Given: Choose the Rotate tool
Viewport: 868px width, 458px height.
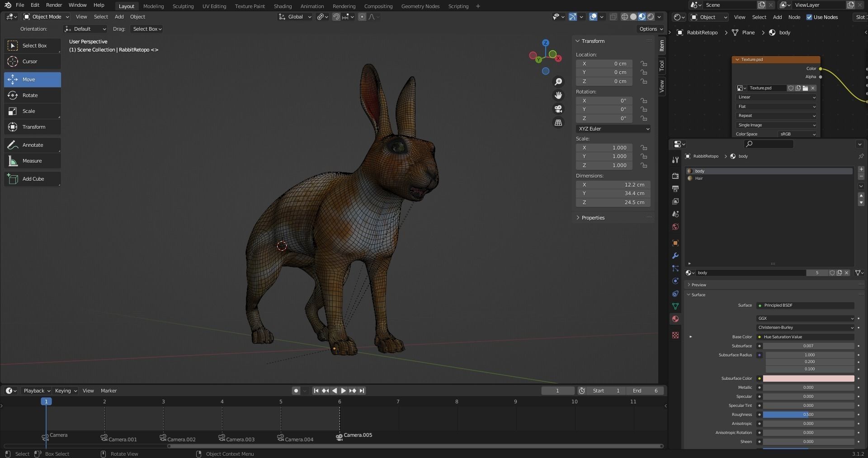Looking at the screenshot, I should point(33,95).
